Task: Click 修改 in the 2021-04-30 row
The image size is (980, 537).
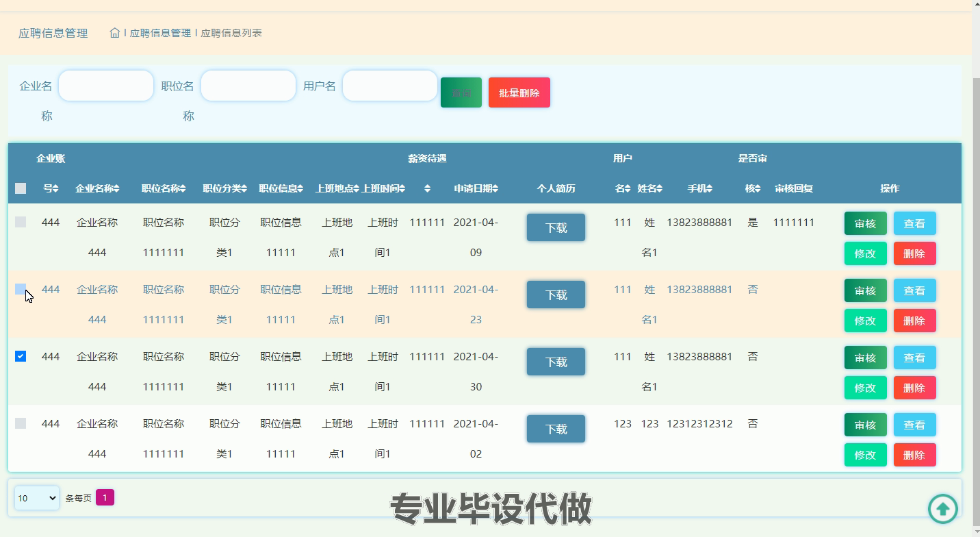Action: click(866, 388)
